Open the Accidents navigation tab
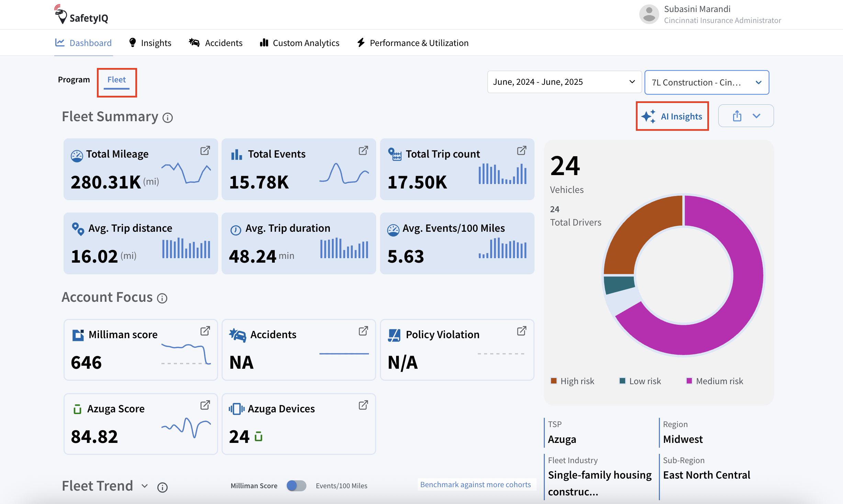Viewport: 843px width, 504px height. click(216, 43)
